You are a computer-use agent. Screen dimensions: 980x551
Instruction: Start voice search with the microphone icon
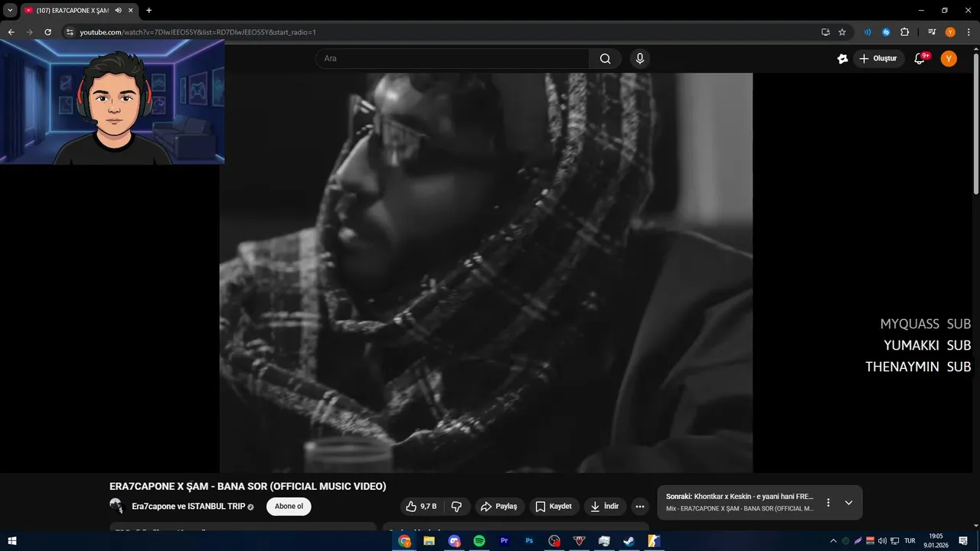639,59
